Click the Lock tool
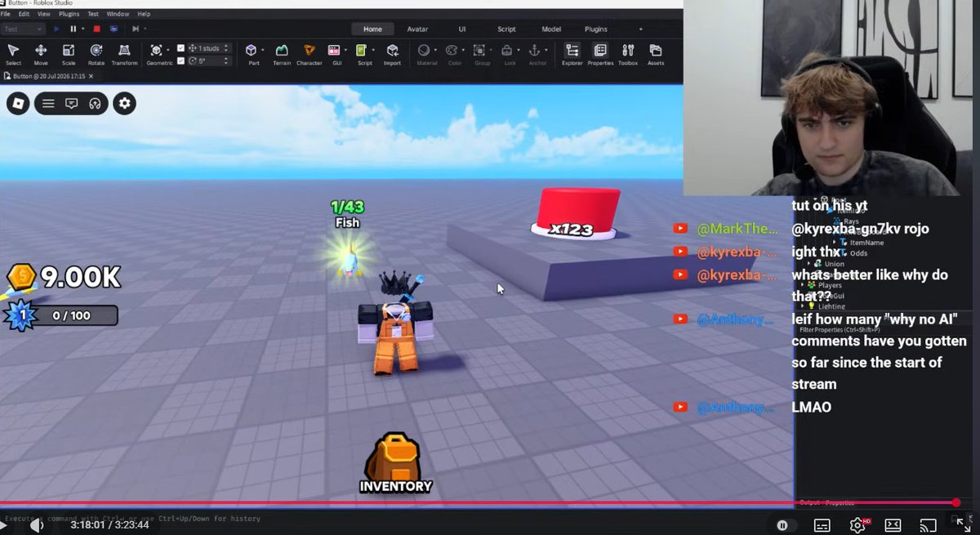This screenshot has width=980, height=535. [x=508, y=55]
